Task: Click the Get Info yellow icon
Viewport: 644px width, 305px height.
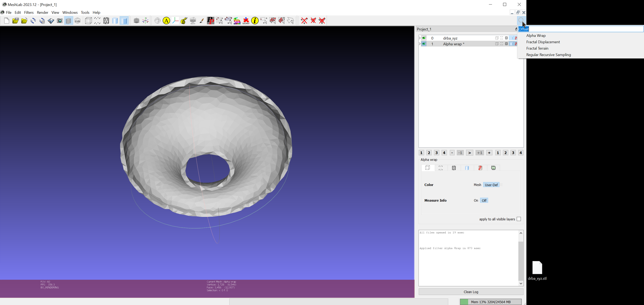Action: point(255,21)
